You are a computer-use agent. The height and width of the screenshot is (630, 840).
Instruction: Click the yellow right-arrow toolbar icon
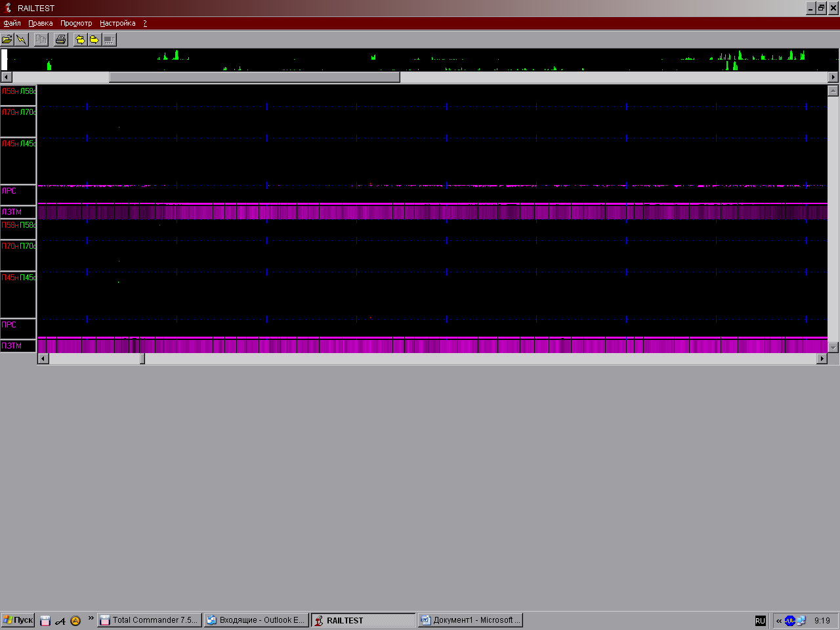tap(94, 40)
